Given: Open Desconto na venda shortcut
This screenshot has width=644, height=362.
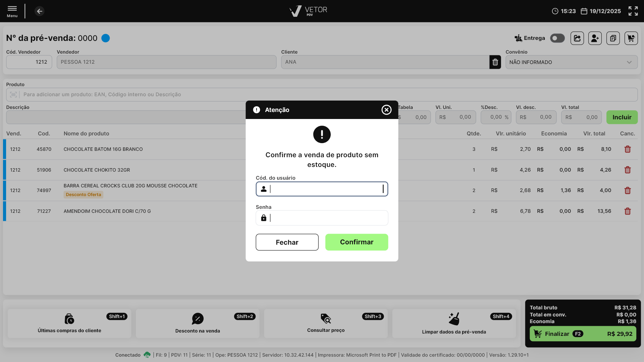Looking at the screenshot, I should click(198, 323).
